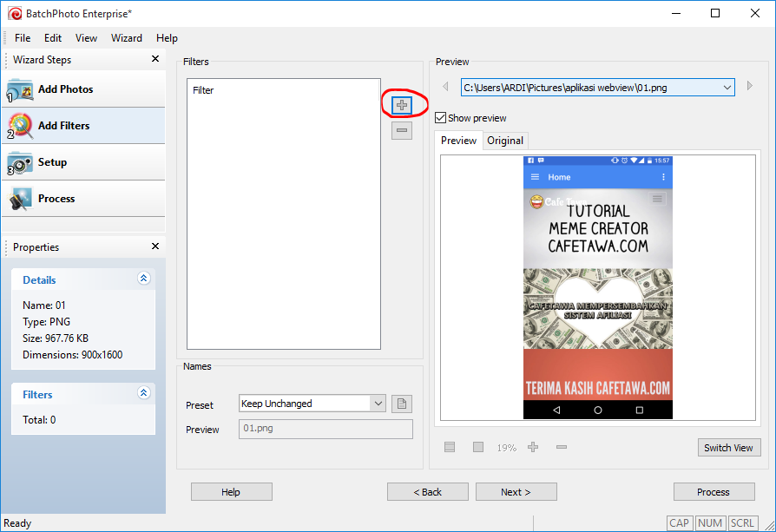The width and height of the screenshot is (776, 532).
Task: Open the image path dropdown
Action: pyautogui.click(x=727, y=88)
